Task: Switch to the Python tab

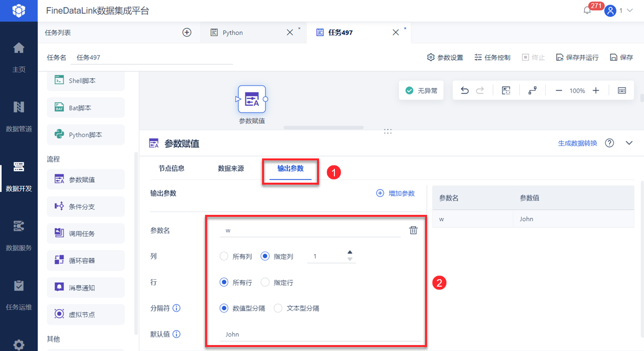Action: click(x=233, y=33)
